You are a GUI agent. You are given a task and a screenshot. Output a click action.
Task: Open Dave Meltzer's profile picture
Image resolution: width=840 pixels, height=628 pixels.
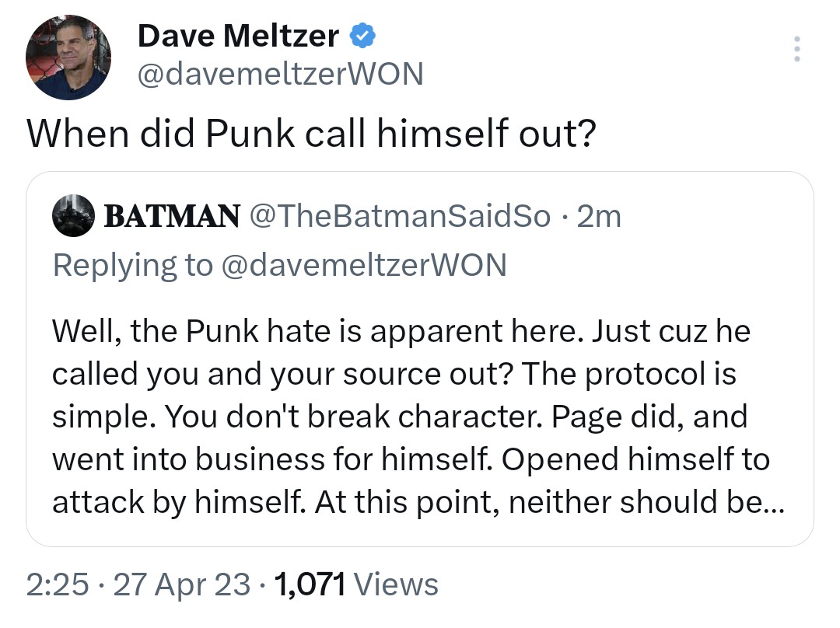pyautogui.click(x=68, y=58)
